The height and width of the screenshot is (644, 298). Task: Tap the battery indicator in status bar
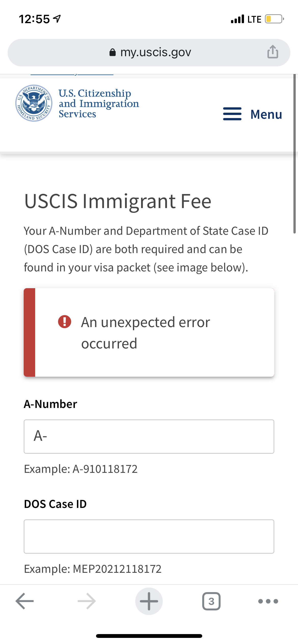coord(274,19)
